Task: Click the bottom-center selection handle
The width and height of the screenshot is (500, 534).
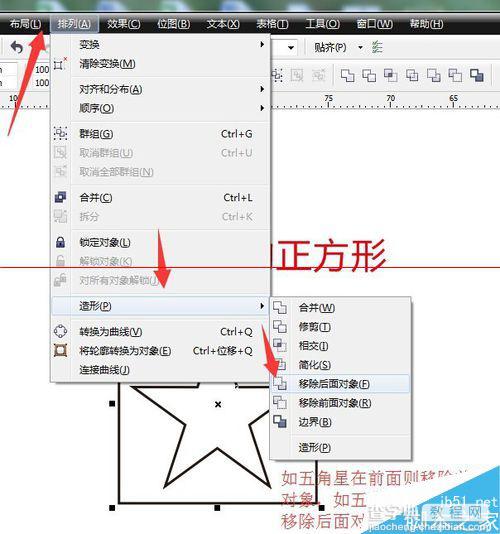Action: click(x=217, y=508)
